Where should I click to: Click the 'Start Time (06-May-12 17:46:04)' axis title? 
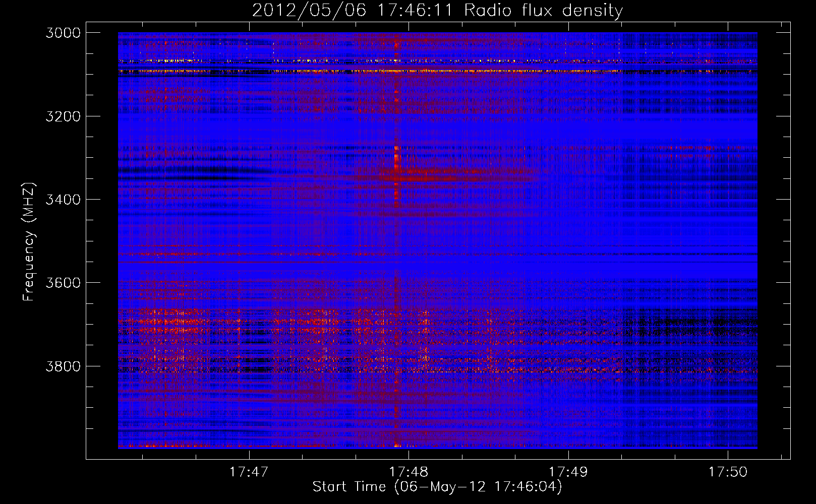tap(437, 487)
